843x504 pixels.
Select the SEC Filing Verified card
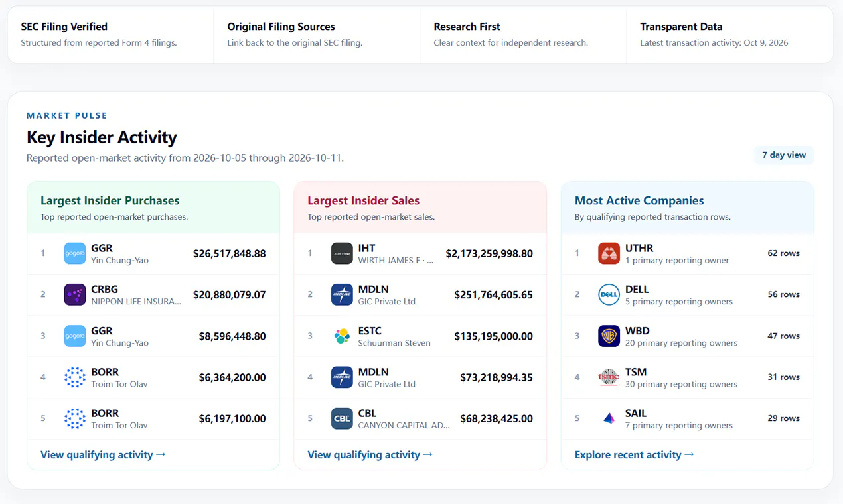click(110, 34)
